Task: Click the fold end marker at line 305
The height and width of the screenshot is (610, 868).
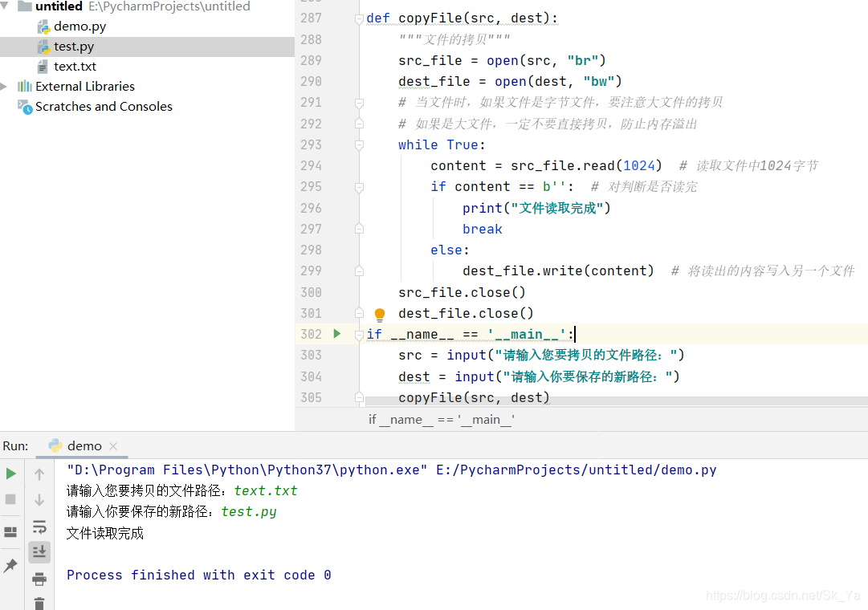Action: point(359,396)
